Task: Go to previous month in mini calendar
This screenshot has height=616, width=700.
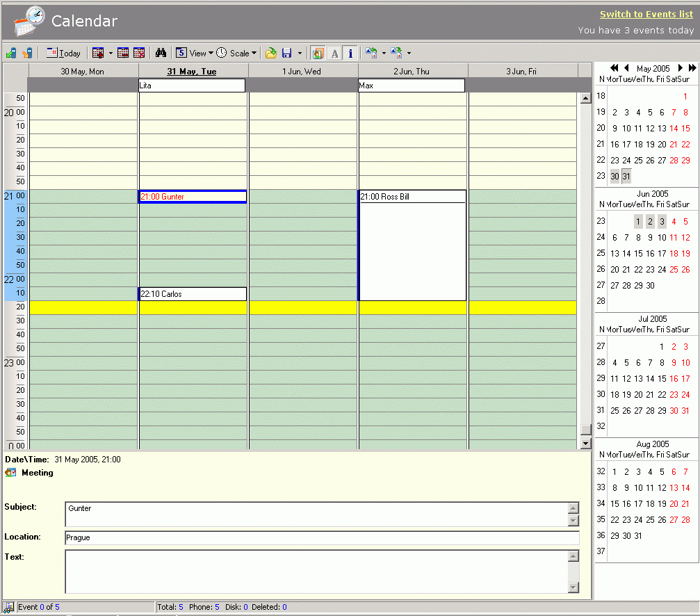Action: 627,68
